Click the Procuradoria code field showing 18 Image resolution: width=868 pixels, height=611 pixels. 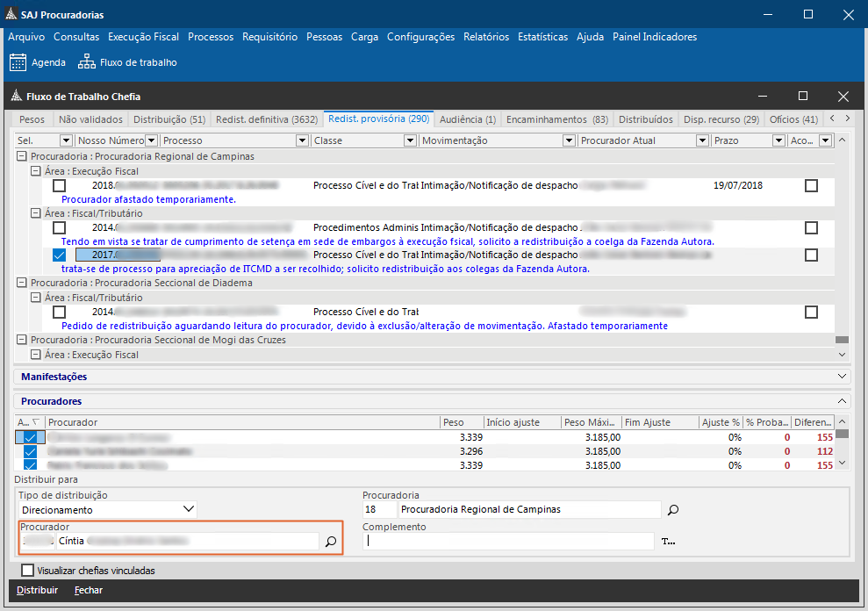pyautogui.click(x=379, y=510)
